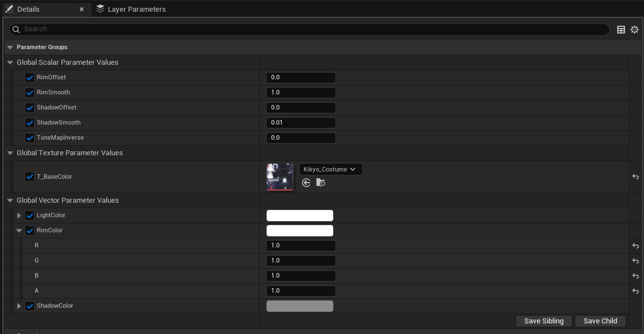Image resolution: width=644 pixels, height=334 pixels.
Task: Click the Layer Parameters layers icon
Action: [x=100, y=8]
